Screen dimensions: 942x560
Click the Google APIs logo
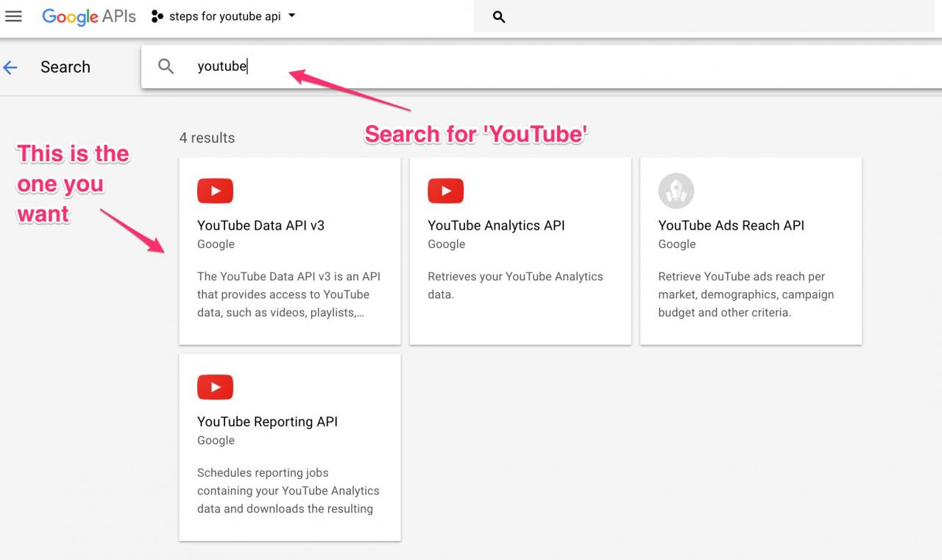(x=88, y=17)
